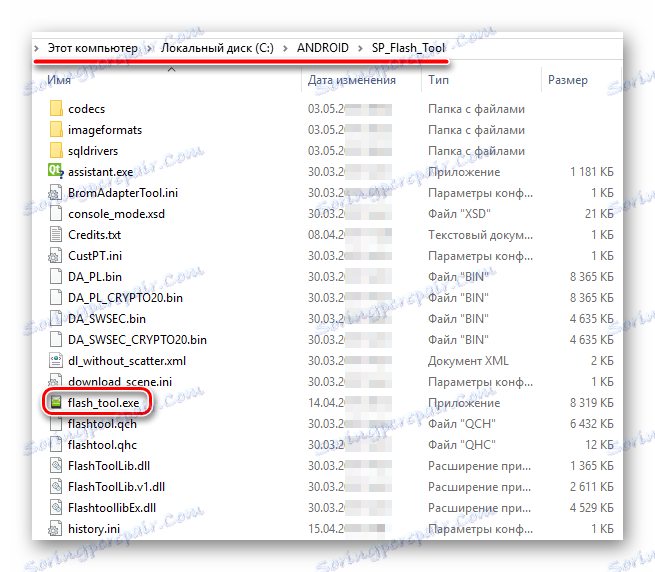Image resolution: width=655 pixels, height=572 pixels.
Task: Select dl_without_scatter.xml file name
Action: tap(127, 361)
